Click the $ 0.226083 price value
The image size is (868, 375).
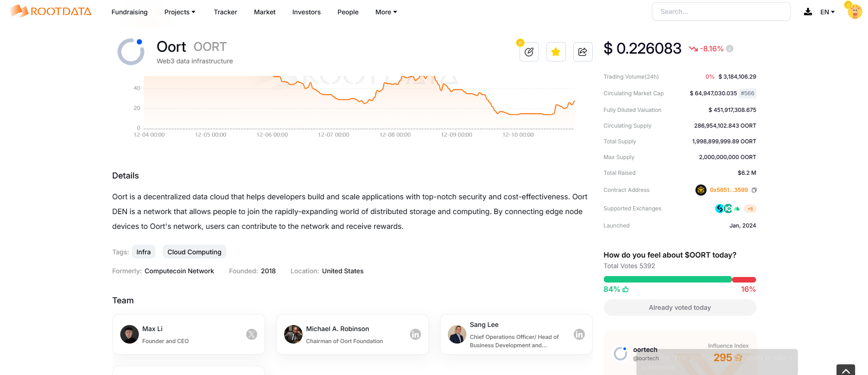pos(642,48)
